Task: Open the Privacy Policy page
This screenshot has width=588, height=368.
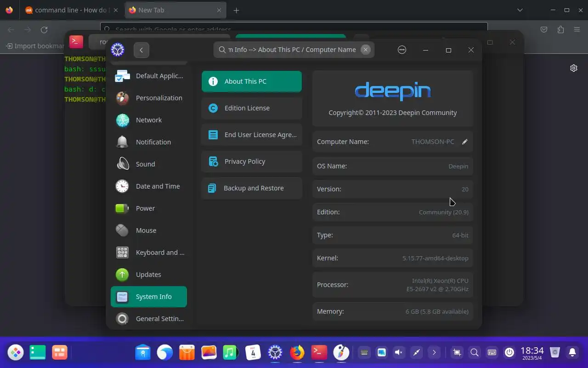Action: click(252, 161)
